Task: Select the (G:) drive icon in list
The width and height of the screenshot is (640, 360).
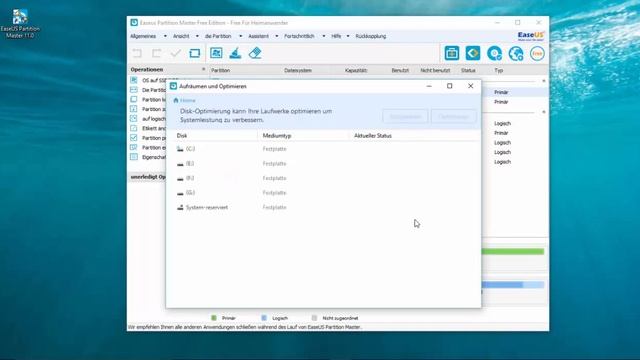Action: [180, 193]
